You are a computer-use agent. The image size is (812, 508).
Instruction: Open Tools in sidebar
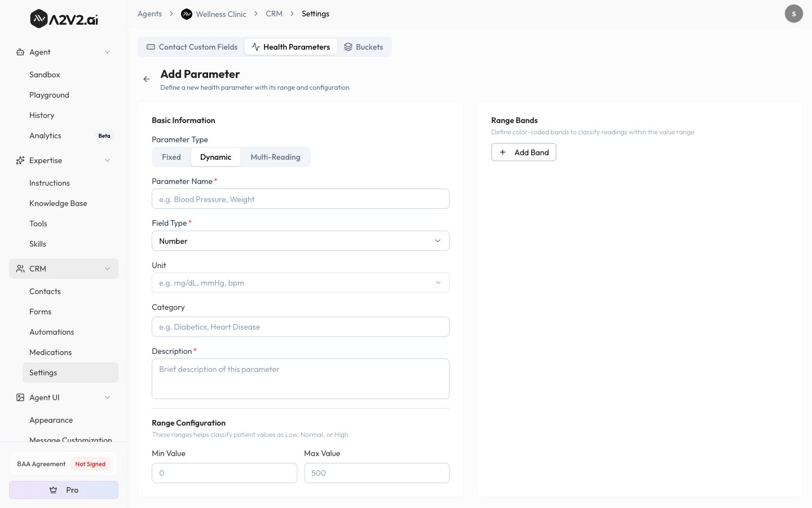(x=70, y=224)
